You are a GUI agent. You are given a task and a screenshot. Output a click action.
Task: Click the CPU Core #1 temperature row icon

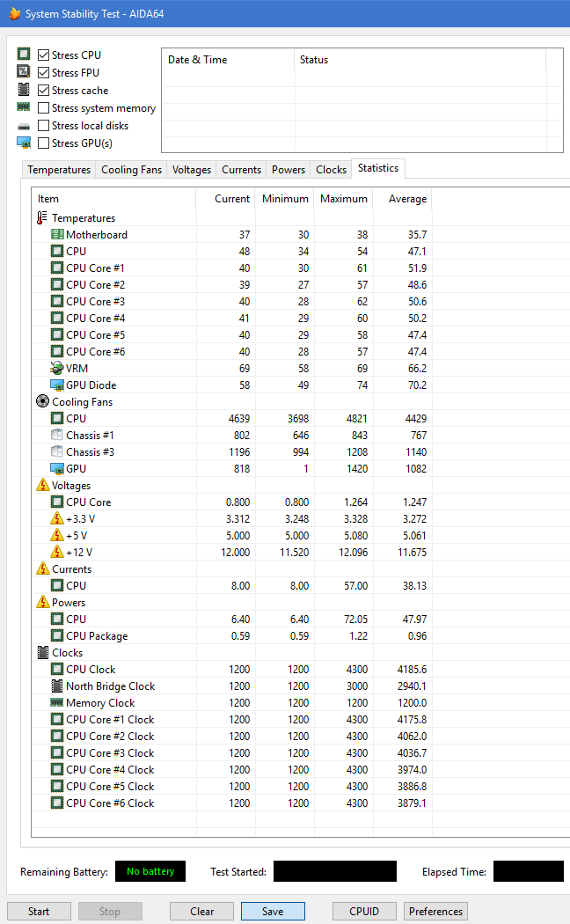pos(57,268)
